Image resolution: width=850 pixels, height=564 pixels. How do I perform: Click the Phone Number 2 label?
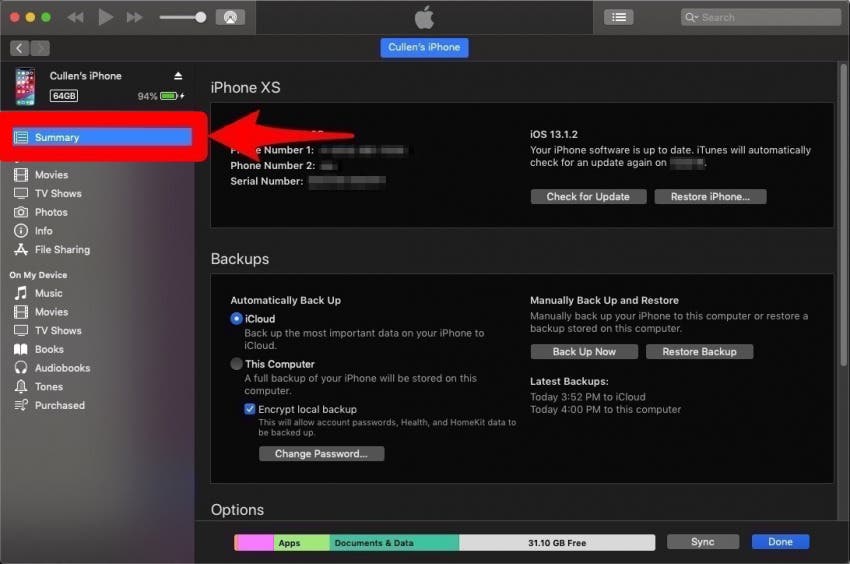273,165
